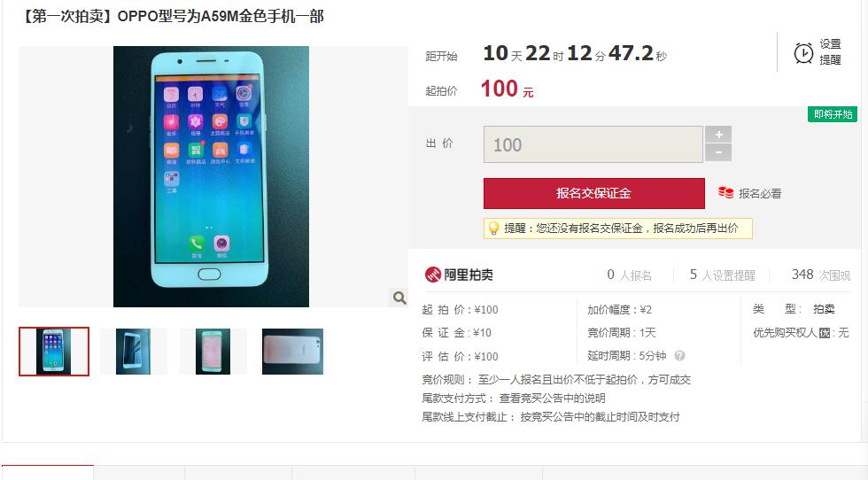Click the bid price input field

(x=593, y=144)
